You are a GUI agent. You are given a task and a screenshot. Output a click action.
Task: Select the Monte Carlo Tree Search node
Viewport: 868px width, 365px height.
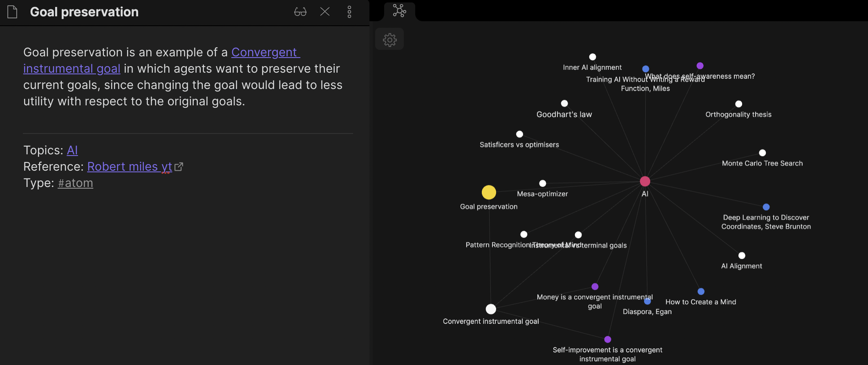click(762, 153)
